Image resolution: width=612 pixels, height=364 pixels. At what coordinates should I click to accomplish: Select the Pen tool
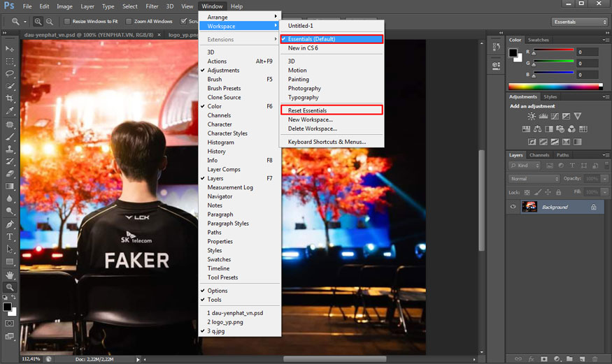[10, 224]
